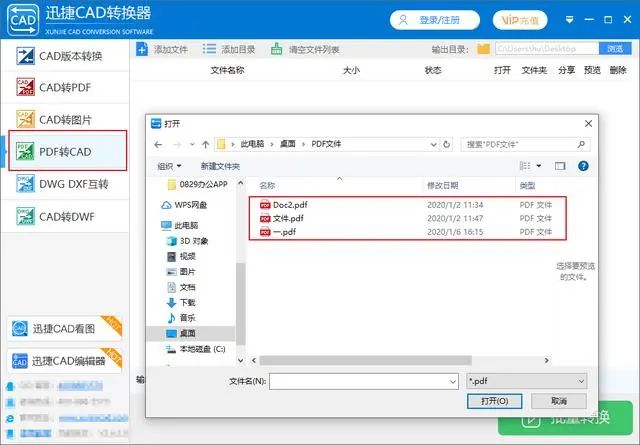Select 桌面 in the navigation tree
This screenshot has height=445, width=640.
(190, 333)
